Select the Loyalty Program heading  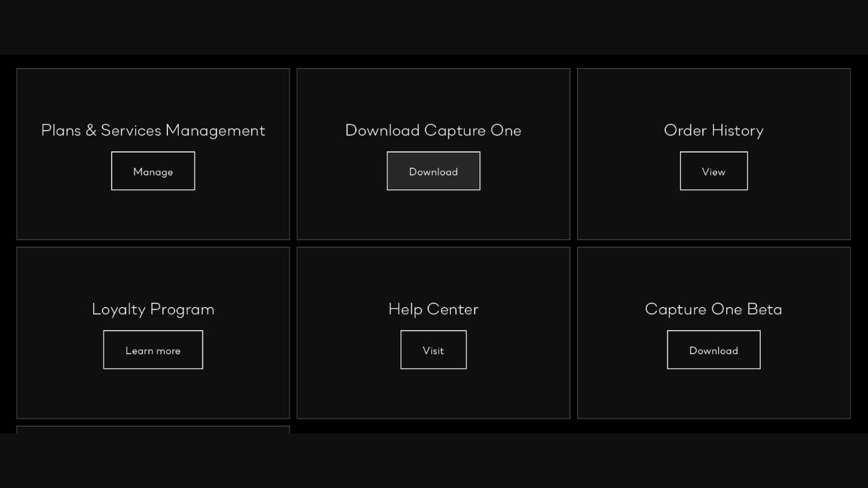153,309
